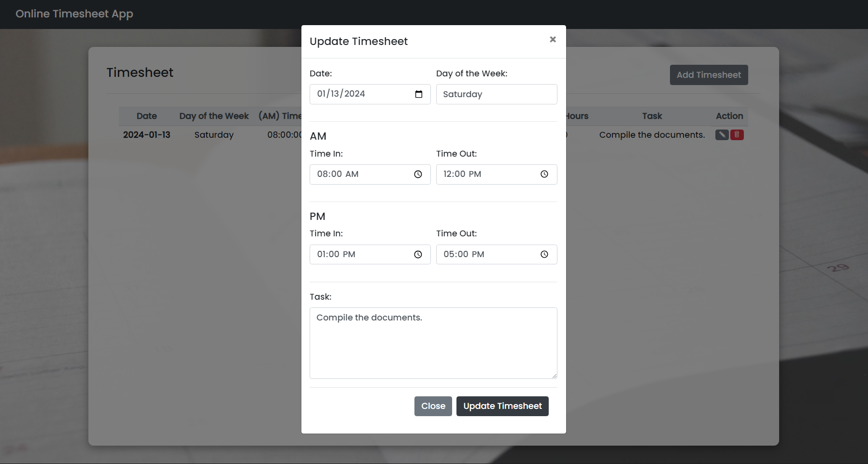Viewport: 868px width, 464px height.
Task: Focus the PM Time In 01:00 PM field
Action: tap(370, 255)
